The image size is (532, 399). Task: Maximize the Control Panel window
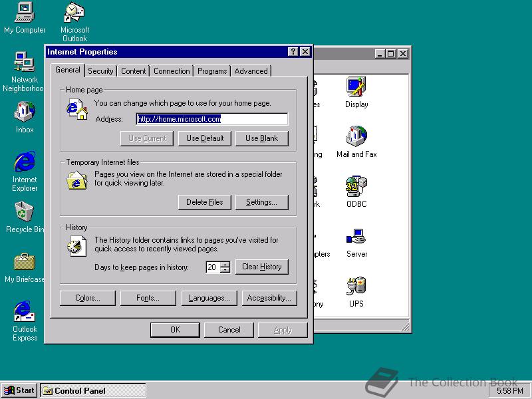[391, 54]
